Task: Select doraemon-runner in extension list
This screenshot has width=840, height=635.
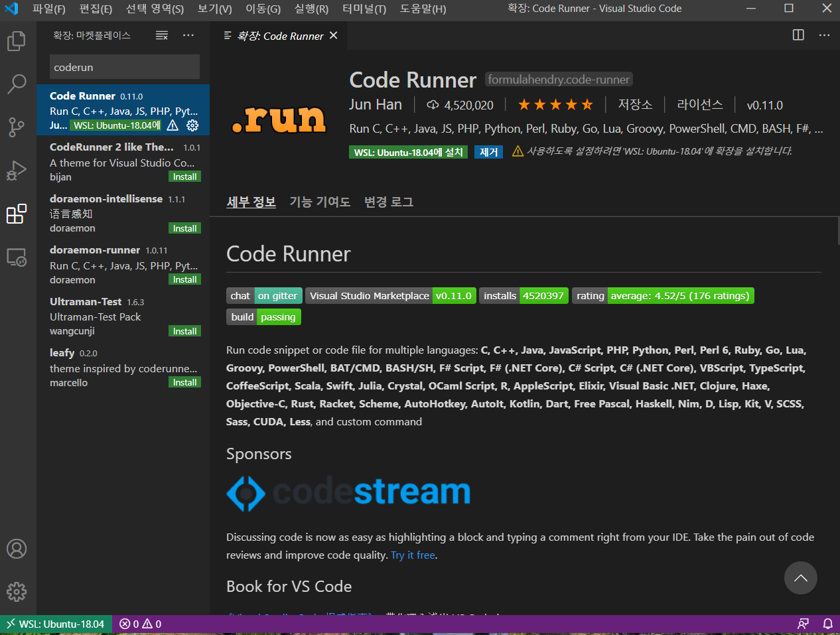Action: 123,264
